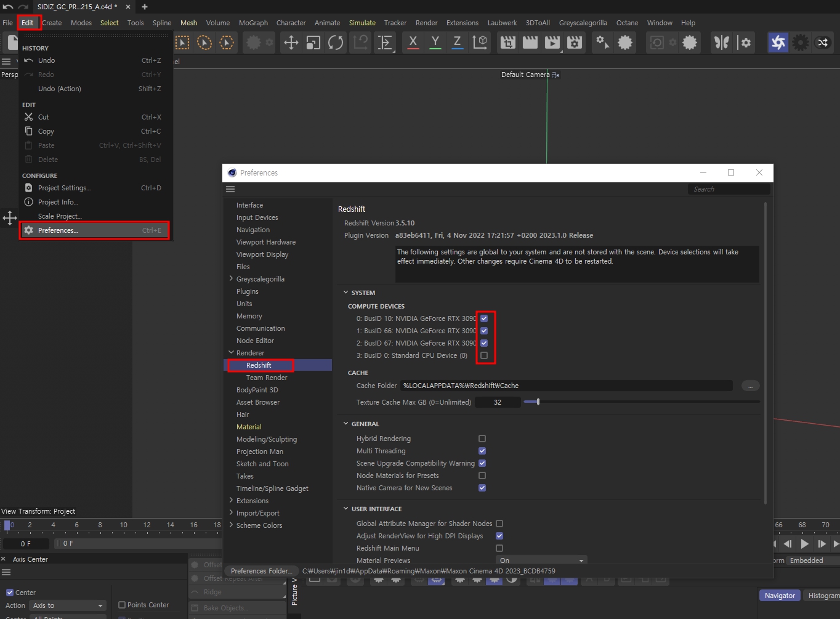
Task: Collapse the USER INTERFACE section
Action: pos(345,509)
